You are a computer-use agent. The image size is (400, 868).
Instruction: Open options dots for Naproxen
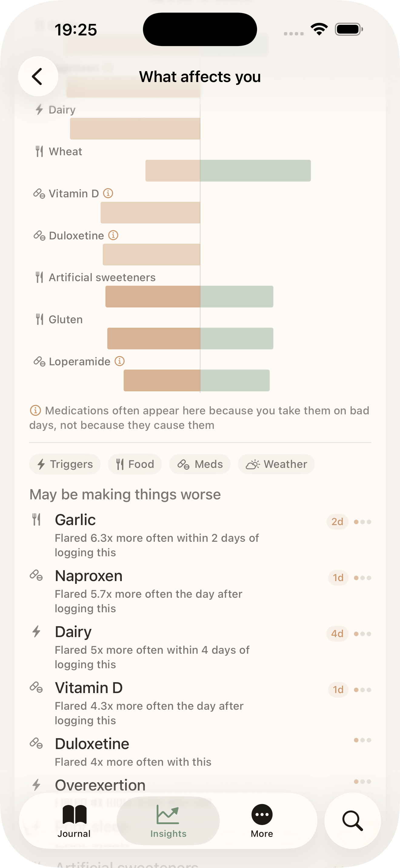[362, 578]
